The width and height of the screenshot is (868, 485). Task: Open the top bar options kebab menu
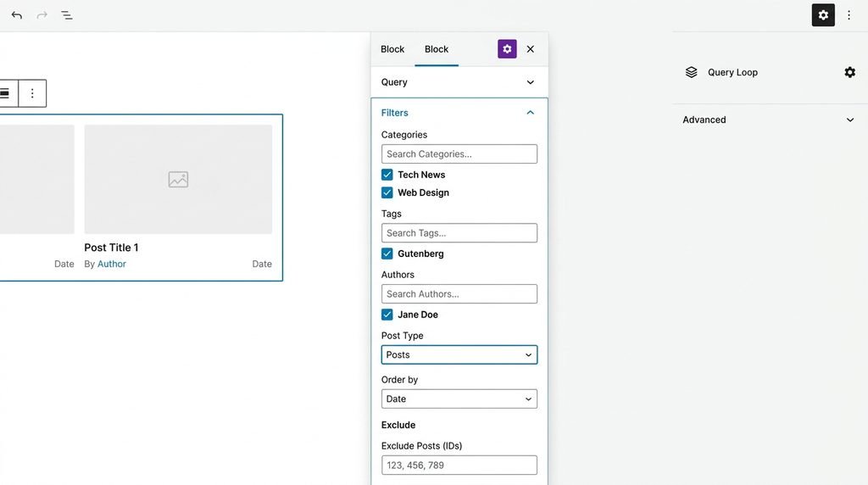[x=849, y=15]
